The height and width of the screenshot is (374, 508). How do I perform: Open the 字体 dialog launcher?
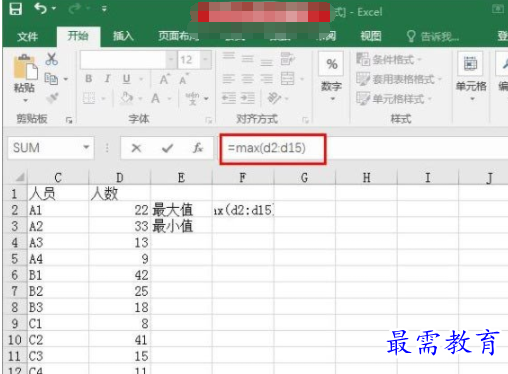point(209,120)
